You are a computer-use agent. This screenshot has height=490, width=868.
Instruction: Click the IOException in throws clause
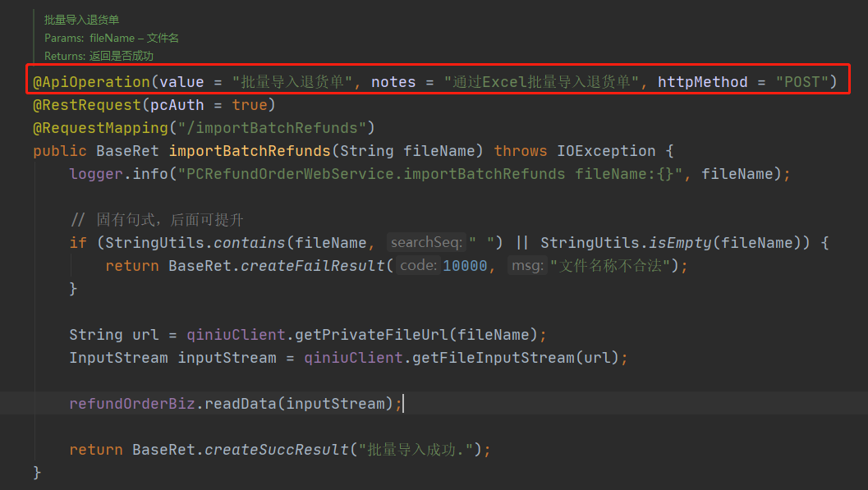coord(606,151)
